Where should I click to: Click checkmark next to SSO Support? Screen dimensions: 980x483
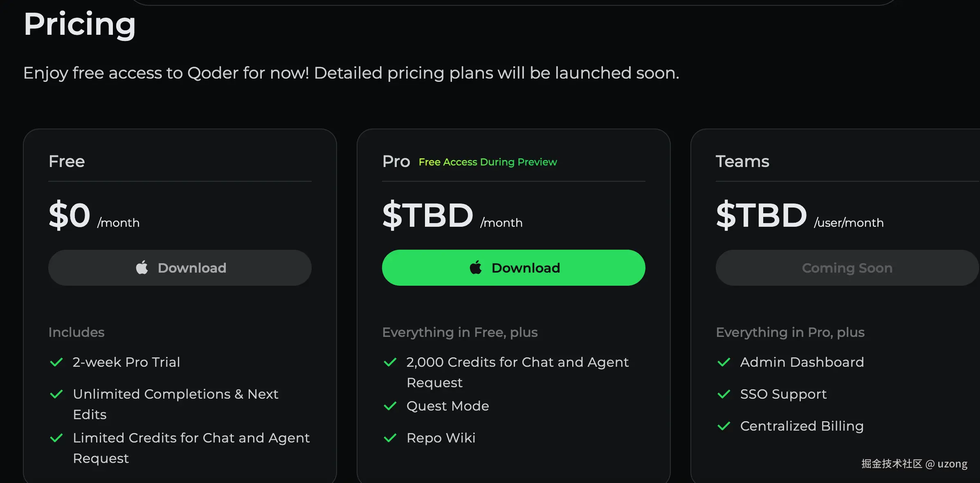724,394
